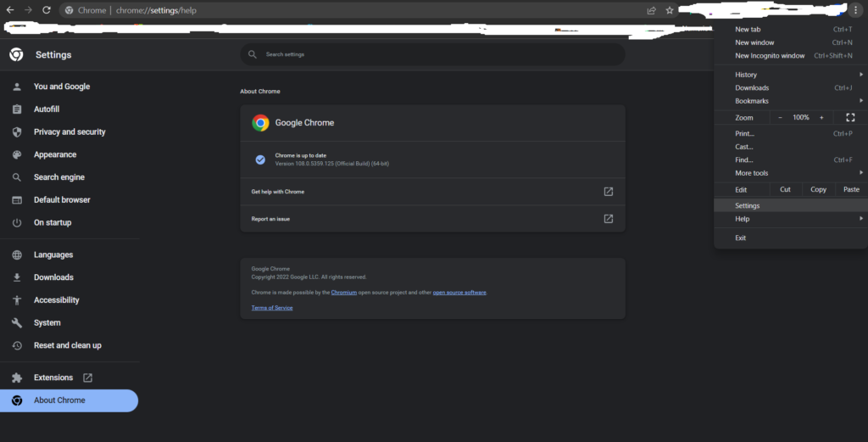Click the Extensions puzzle piece icon

point(17,378)
